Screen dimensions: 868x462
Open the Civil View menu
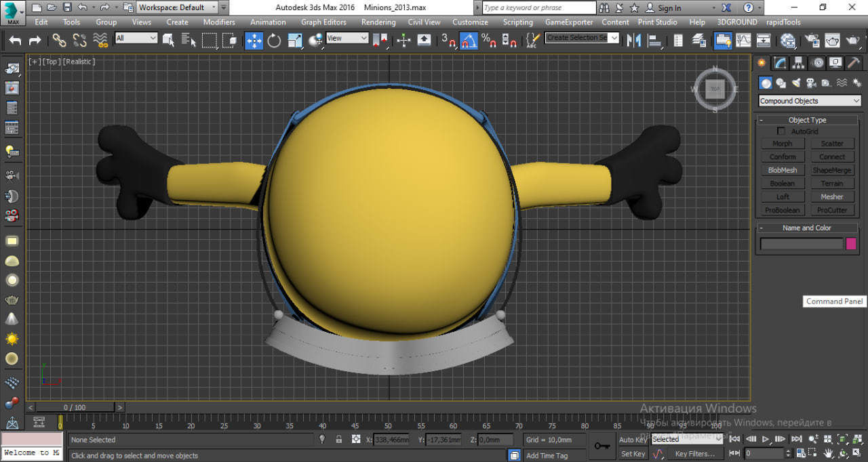click(424, 22)
